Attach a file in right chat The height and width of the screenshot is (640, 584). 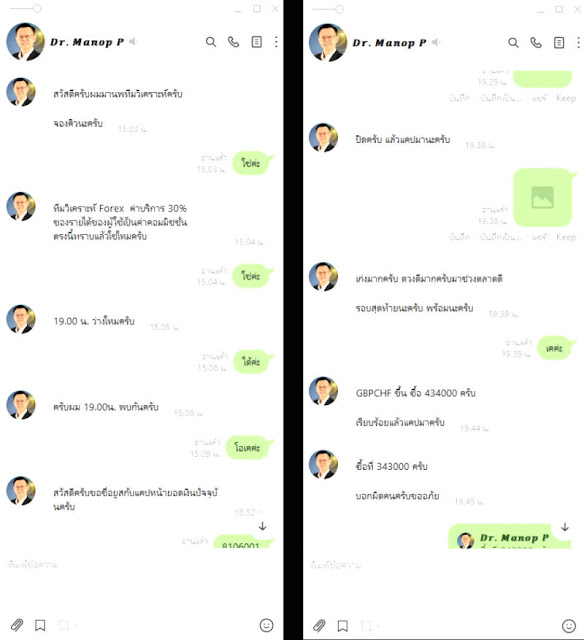click(319, 625)
